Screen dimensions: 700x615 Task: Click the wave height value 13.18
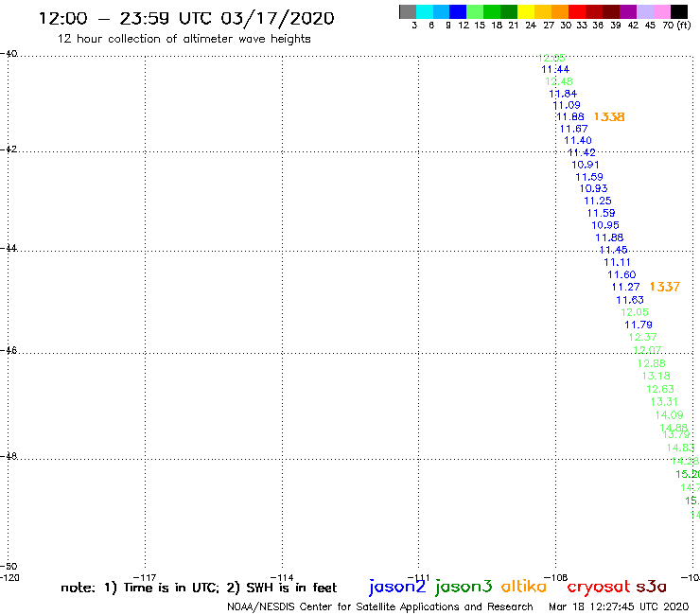point(656,376)
